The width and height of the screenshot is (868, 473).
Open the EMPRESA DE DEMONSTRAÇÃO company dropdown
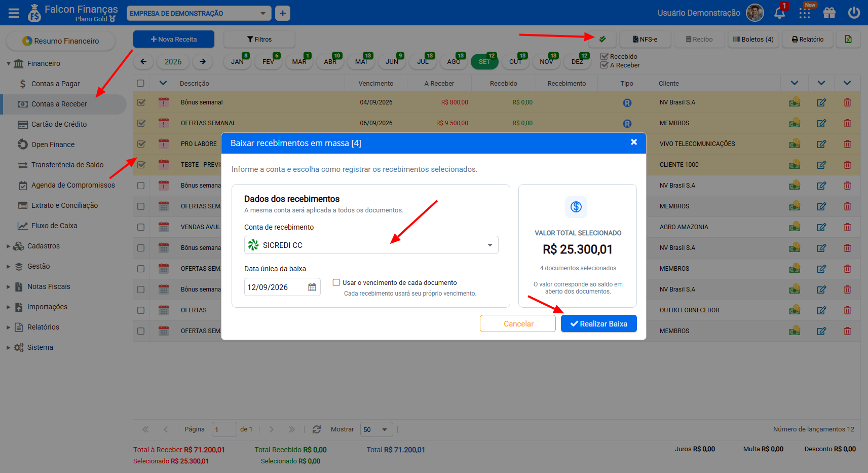199,13
